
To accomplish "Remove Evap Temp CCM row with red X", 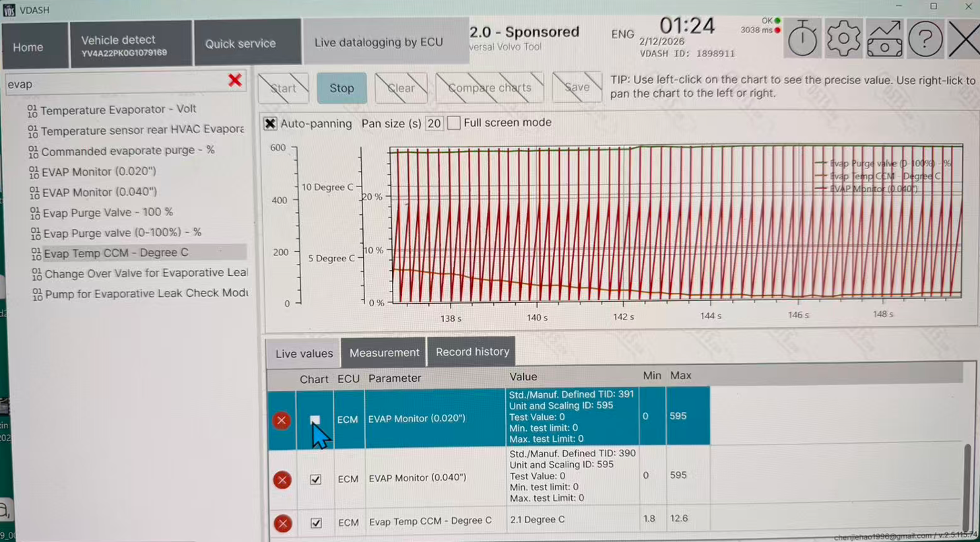I will pyautogui.click(x=283, y=523).
